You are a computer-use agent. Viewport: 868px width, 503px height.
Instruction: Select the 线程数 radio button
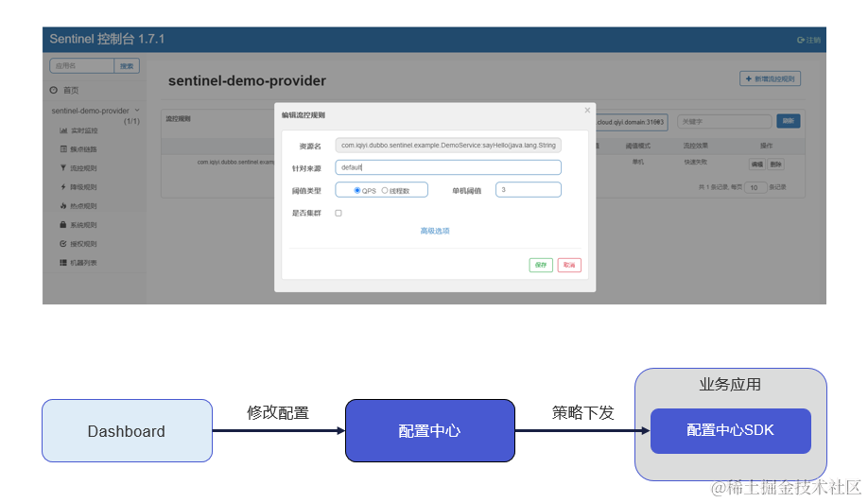385,190
